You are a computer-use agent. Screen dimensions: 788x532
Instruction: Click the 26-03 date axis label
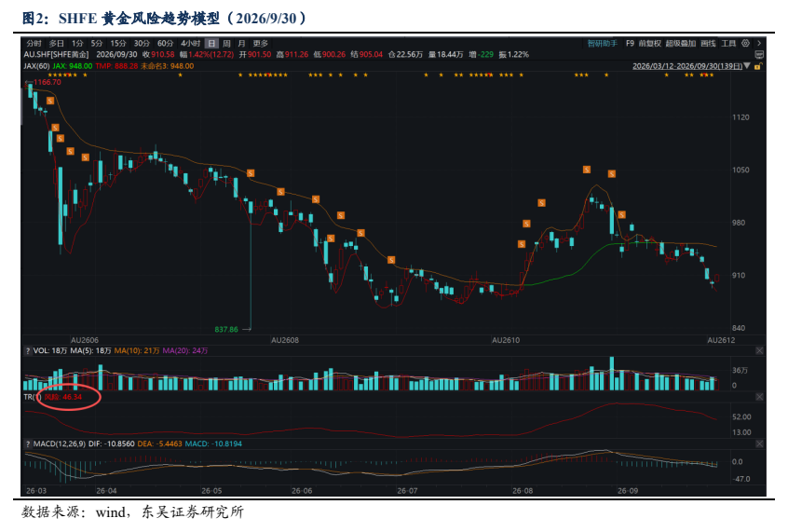coord(36,491)
